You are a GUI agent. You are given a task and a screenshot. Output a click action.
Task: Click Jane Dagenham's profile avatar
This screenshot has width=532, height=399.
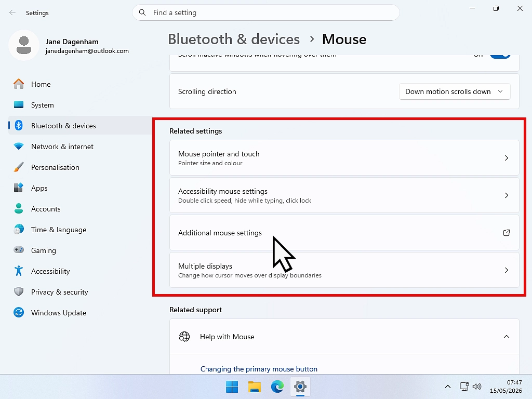click(x=24, y=45)
